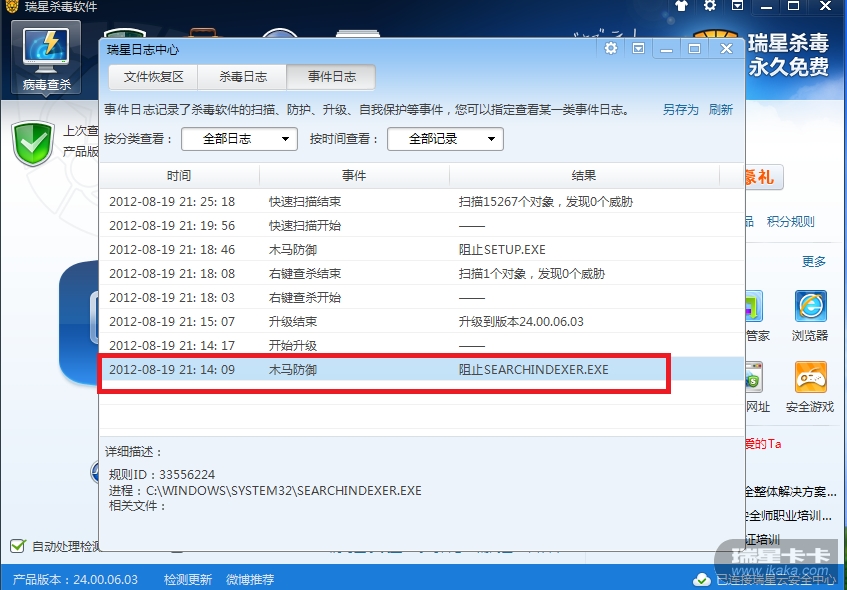
Task: Click the main window skin shirt icon
Action: 682,6
